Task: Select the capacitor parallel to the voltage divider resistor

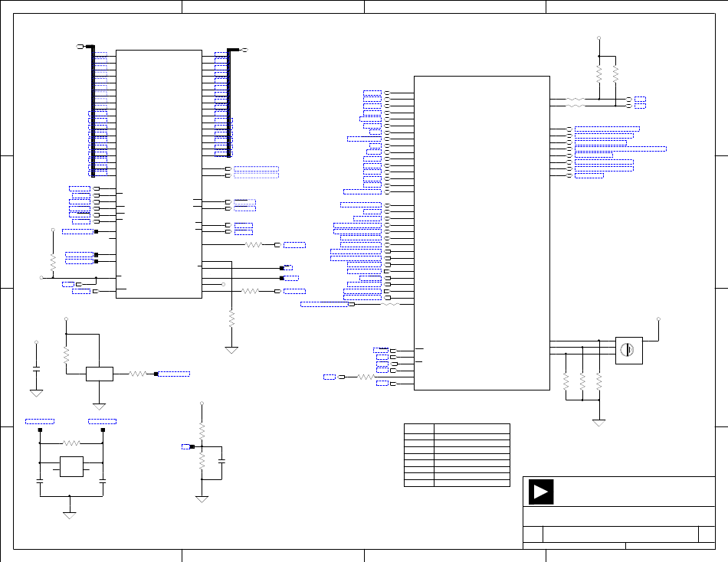Action: [222, 461]
